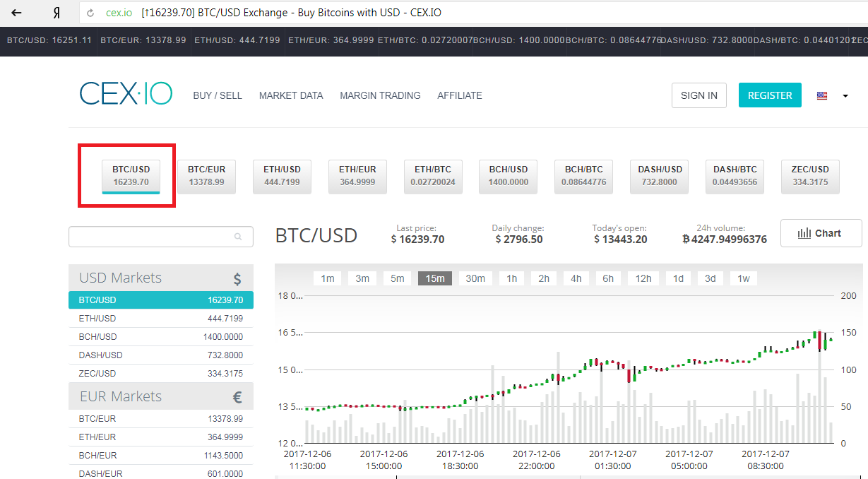Image resolution: width=868 pixels, height=479 pixels.
Task: Select the ETH/USD pair tile
Action: (x=282, y=176)
